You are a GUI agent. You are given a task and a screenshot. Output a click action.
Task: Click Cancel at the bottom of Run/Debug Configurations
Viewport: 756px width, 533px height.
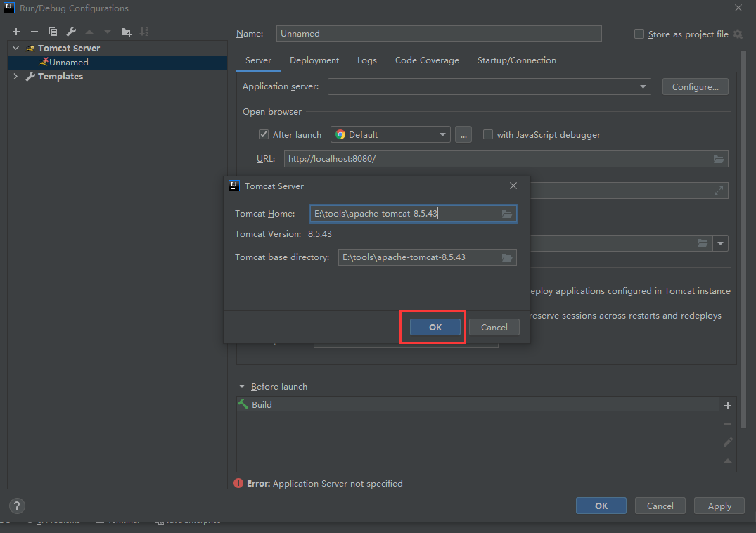pyautogui.click(x=660, y=506)
